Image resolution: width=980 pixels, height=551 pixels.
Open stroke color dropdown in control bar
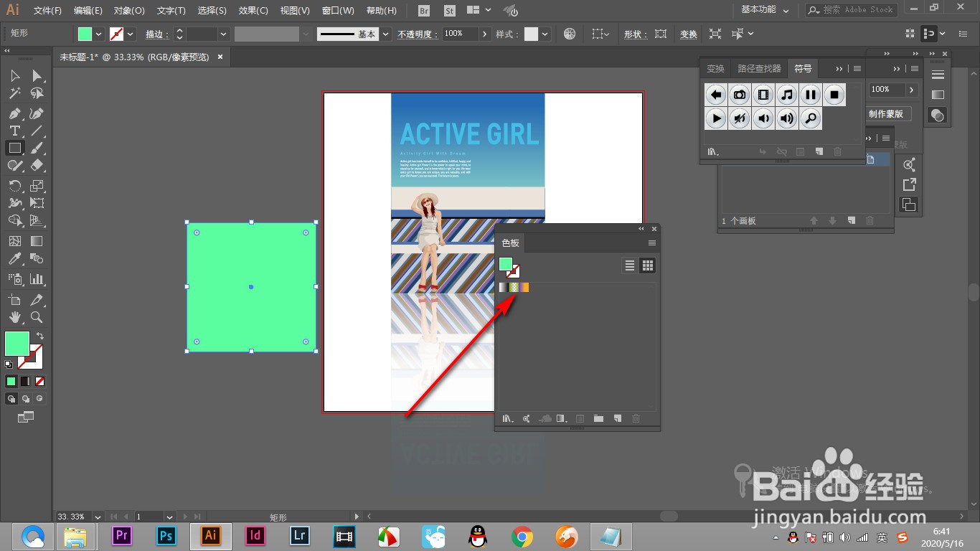pyautogui.click(x=131, y=34)
